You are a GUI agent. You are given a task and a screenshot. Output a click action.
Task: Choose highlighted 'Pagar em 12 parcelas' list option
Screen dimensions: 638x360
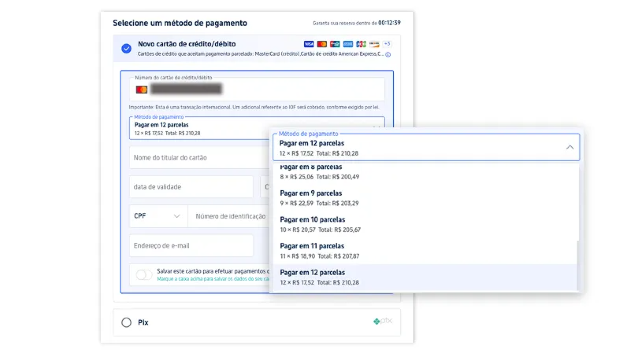point(425,277)
